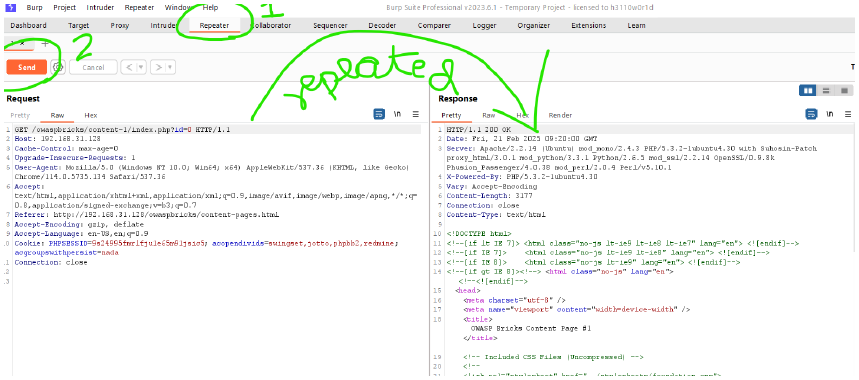Toggle word wrap icon in Response panel

[811, 114]
